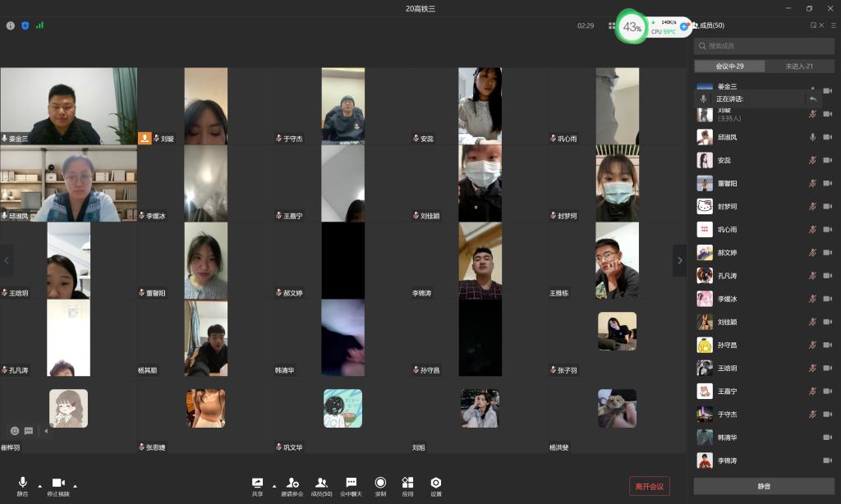Viewport: 841px width, 504px height.
Task: Select 姜金三's video tile
Action: 69,106
